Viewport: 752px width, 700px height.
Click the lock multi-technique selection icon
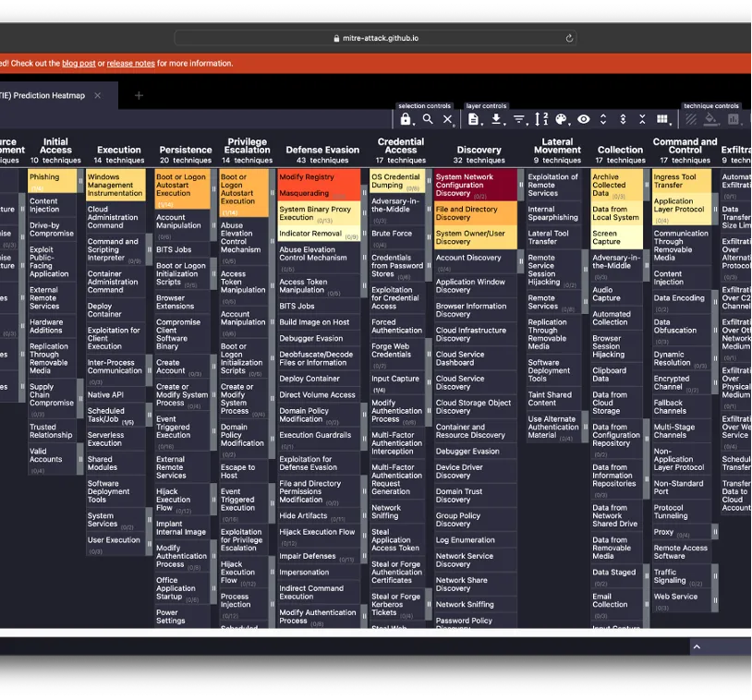coord(406,119)
